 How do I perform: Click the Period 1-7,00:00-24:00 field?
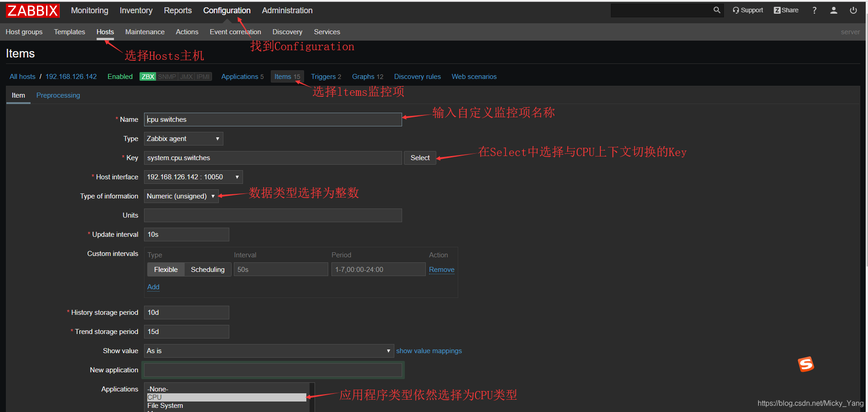click(378, 270)
